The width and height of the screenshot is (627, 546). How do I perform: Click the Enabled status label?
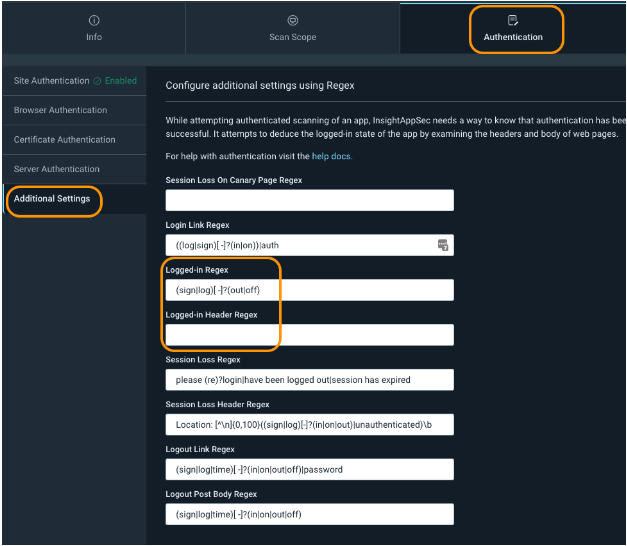121,81
